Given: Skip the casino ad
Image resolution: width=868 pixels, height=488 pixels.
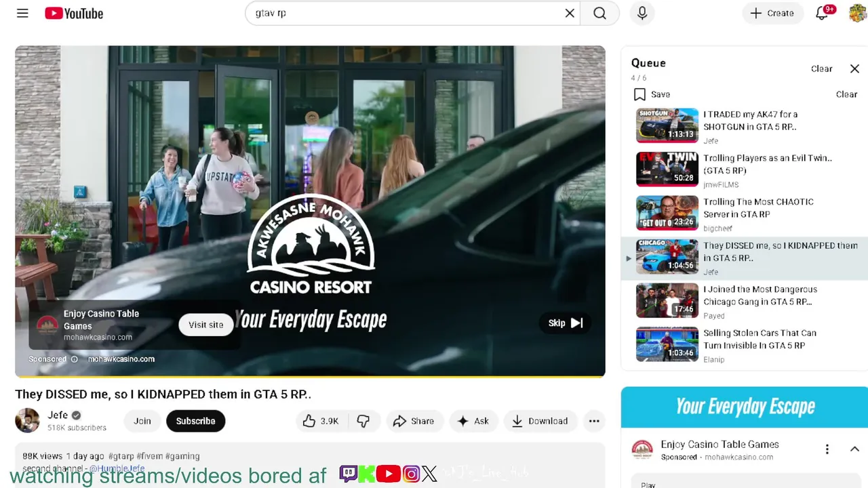Looking at the screenshot, I should (565, 323).
